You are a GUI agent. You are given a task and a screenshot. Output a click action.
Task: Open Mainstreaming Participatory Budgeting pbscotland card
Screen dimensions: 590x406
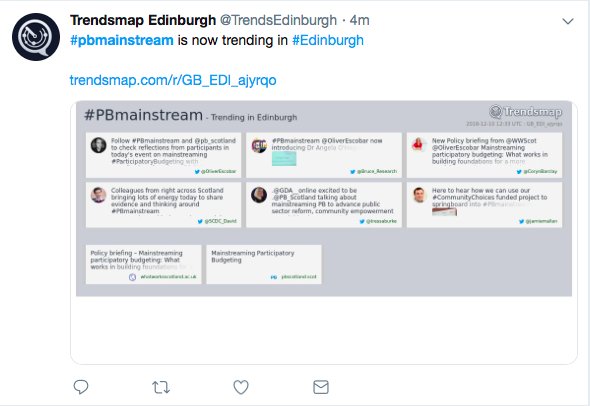(264, 264)
